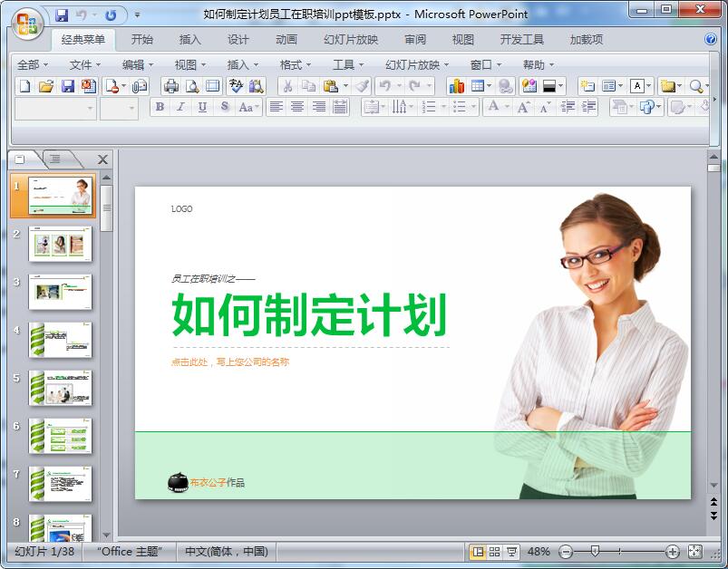Click the Print printer icon
Viewport: 728px width, 569px height.
[170, 86]
